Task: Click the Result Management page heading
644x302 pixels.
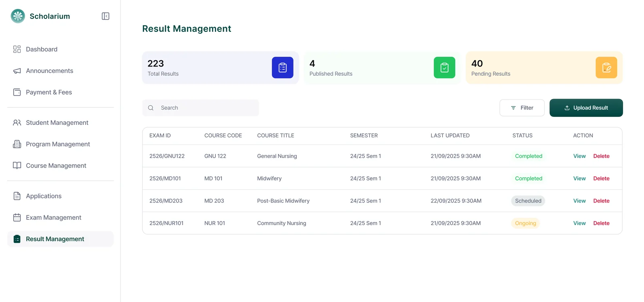Action: coord(187,29)
